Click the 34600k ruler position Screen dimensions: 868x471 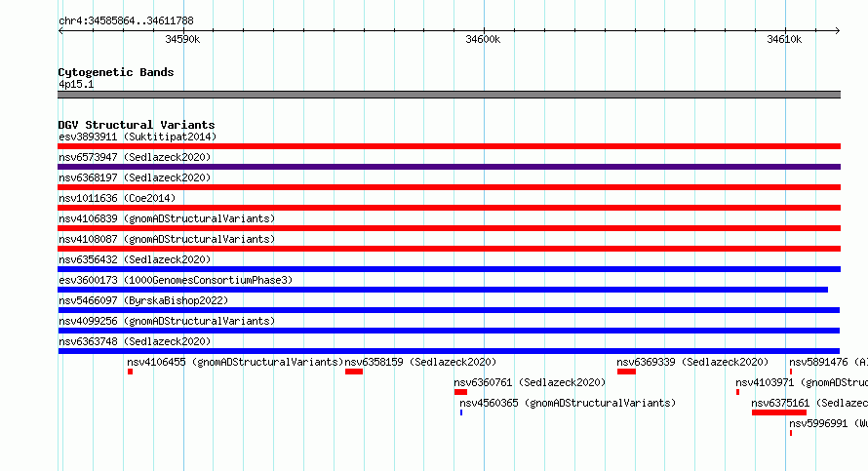pos(484,39)
